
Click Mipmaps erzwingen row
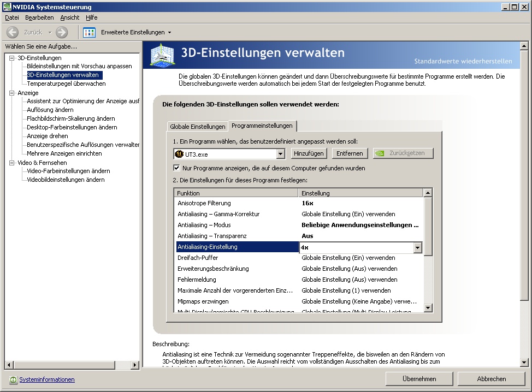tap(299, 301)
